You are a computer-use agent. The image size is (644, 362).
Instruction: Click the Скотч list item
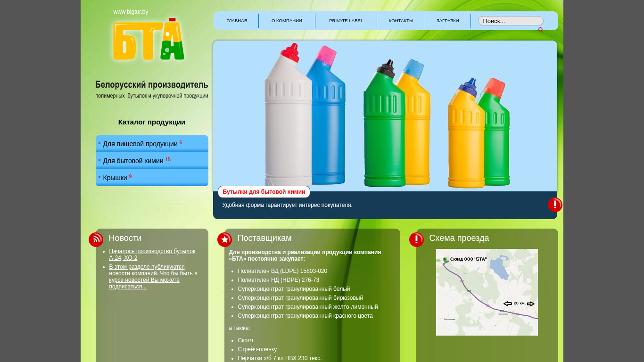click(x=245, y=340)
